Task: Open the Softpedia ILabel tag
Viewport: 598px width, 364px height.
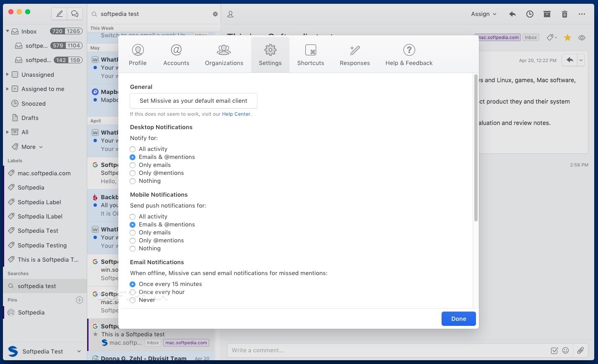Action: coord(40,216)
